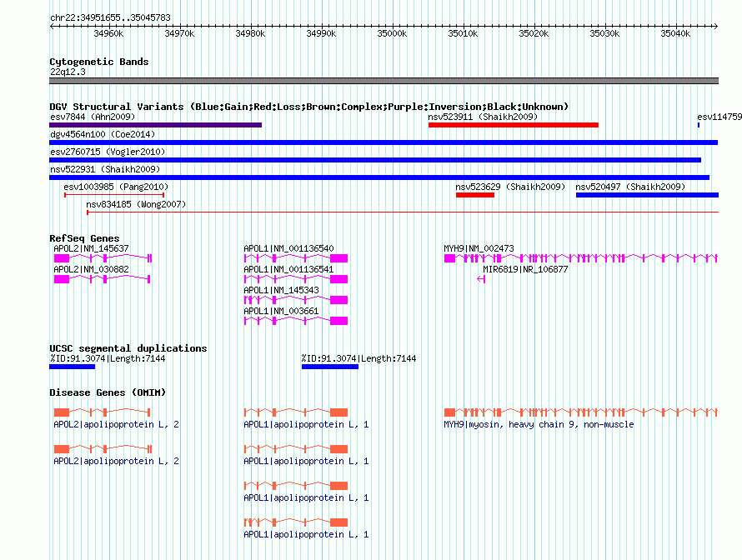Click the 35040k ruler position label
The image size is (742, 560).
pyautogui.click(x=675, y=33)
